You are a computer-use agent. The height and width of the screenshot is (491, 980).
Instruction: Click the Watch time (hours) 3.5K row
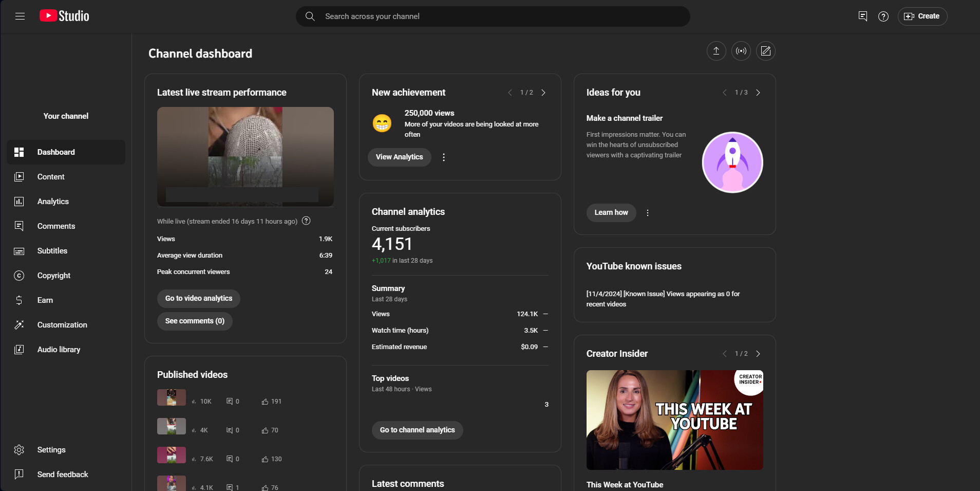(460, 331)
